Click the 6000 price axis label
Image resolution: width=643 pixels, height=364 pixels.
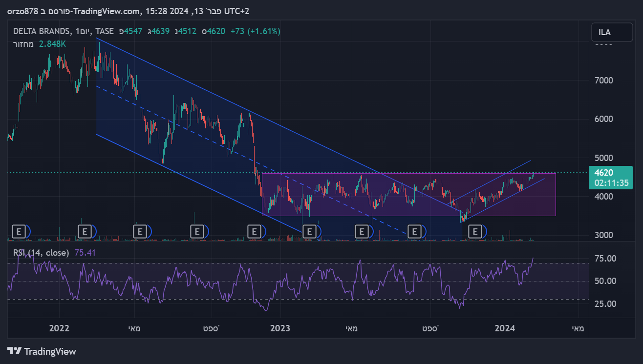tap(604, 119)
